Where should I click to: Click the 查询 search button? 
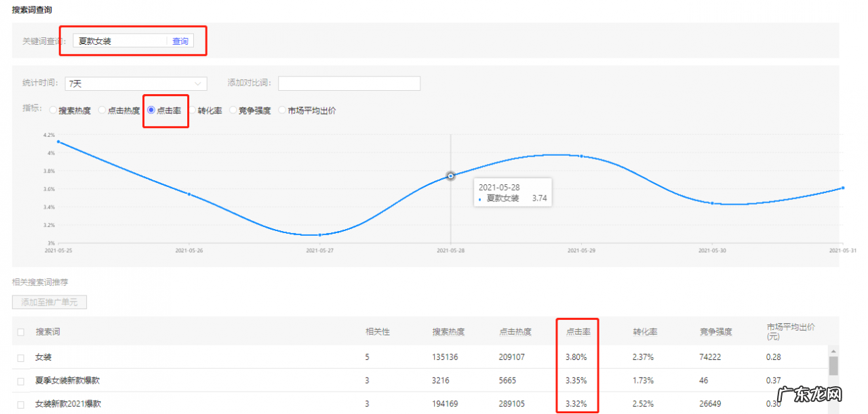[x=180, y=41]
